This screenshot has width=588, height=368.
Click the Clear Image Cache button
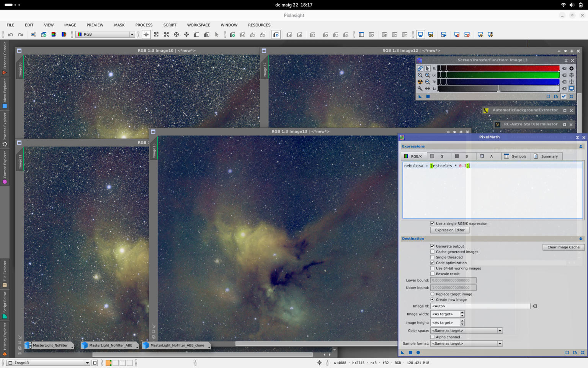563,247
